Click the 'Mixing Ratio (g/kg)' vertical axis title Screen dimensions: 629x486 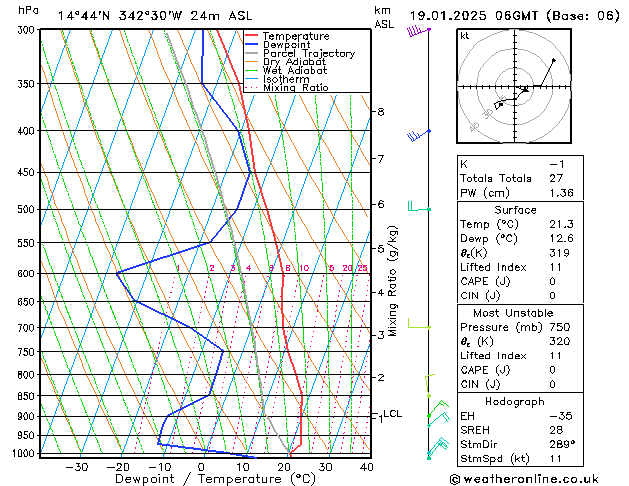click(x=392, y=281)
